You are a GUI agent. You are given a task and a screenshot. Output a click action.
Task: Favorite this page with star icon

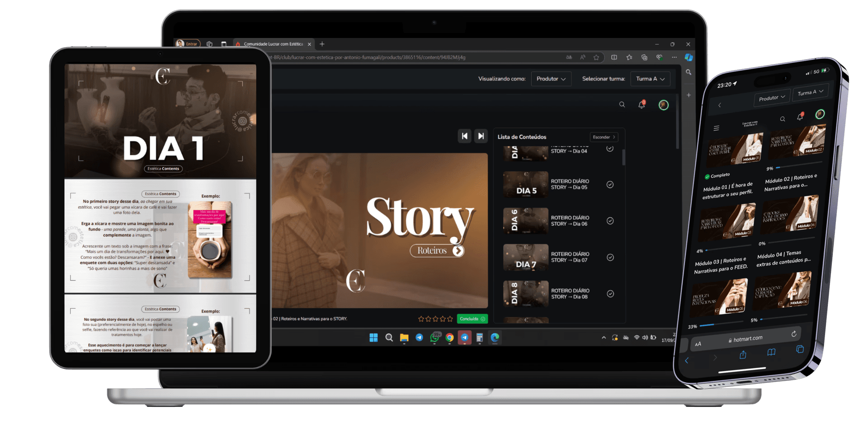pyautogui.click(x=596, y=57)
